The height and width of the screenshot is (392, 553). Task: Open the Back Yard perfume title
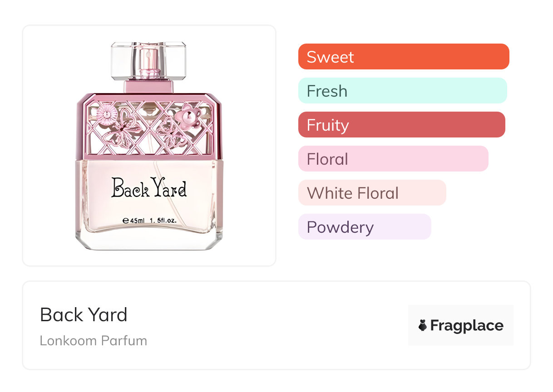(84, 314)
